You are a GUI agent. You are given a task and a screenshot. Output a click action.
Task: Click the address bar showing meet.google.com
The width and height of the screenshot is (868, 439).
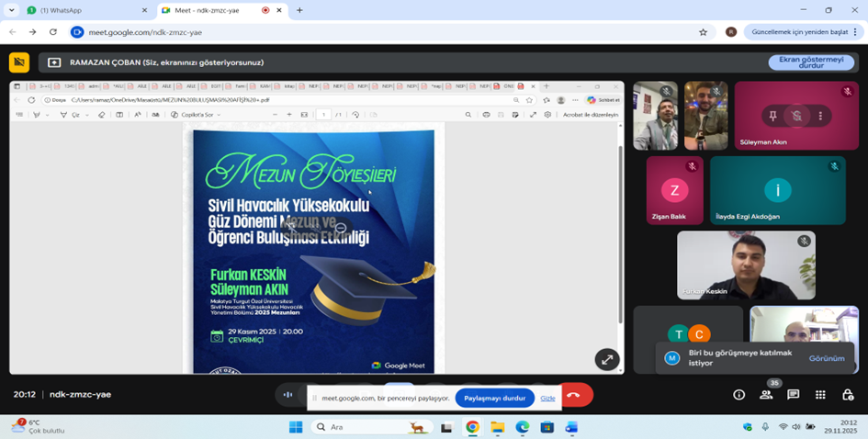(x=367, y=32)
